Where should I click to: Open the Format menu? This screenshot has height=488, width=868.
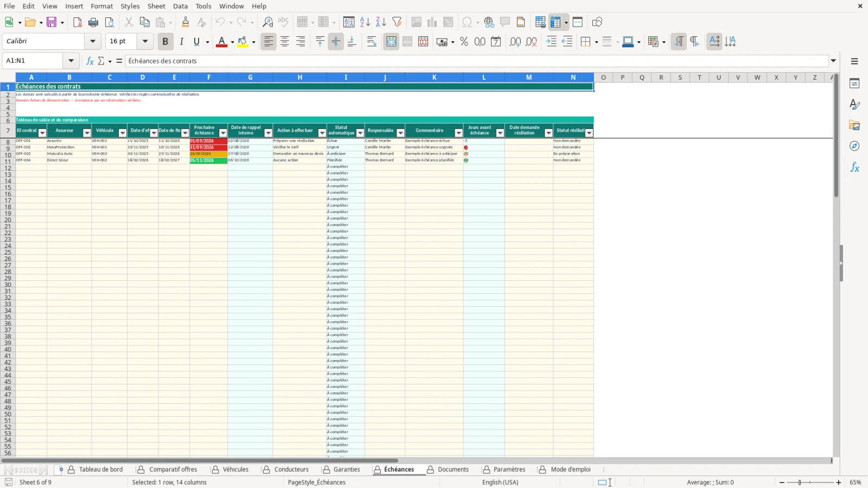point(102,6)
